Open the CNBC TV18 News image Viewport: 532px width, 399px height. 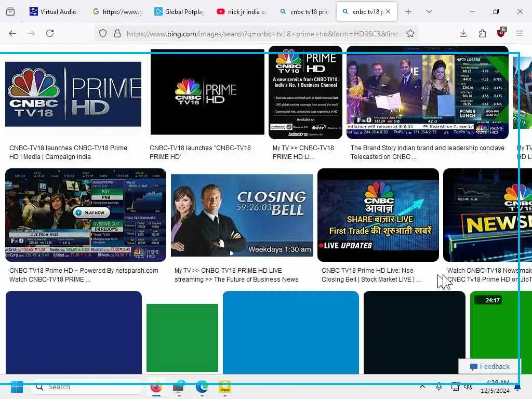[x=487, y=215]
